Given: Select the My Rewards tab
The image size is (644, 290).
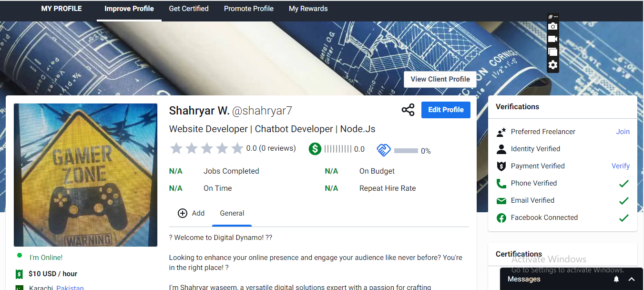Looking at the screenshot, I should [308, 9].
